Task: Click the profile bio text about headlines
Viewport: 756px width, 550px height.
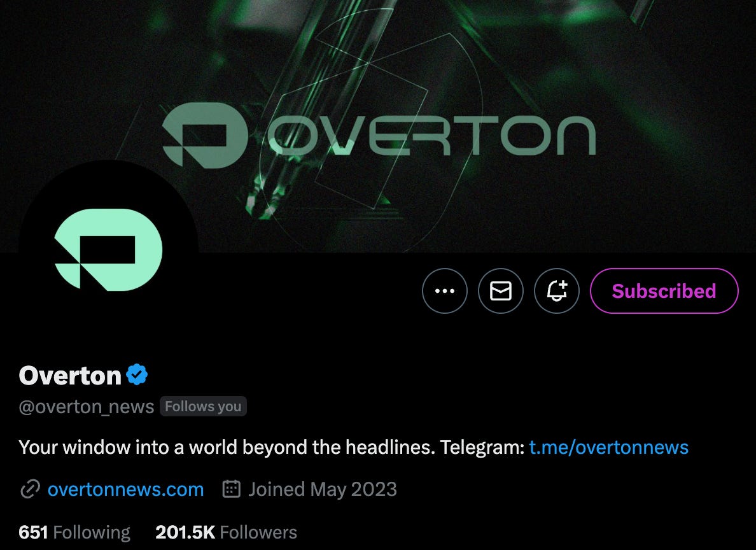Action: pyautogui.click(x=272, y=448)
